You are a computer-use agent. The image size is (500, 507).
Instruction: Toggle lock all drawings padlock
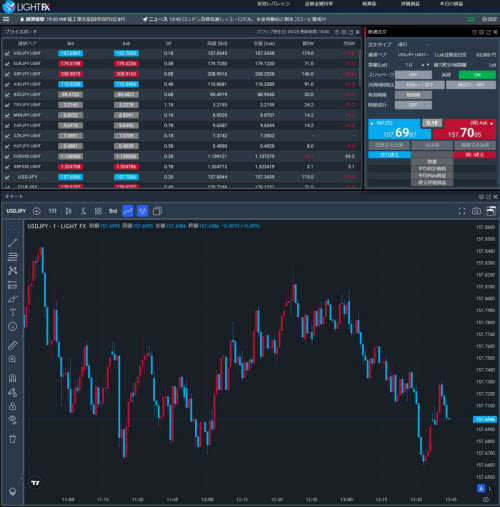[x=13, y=406]
